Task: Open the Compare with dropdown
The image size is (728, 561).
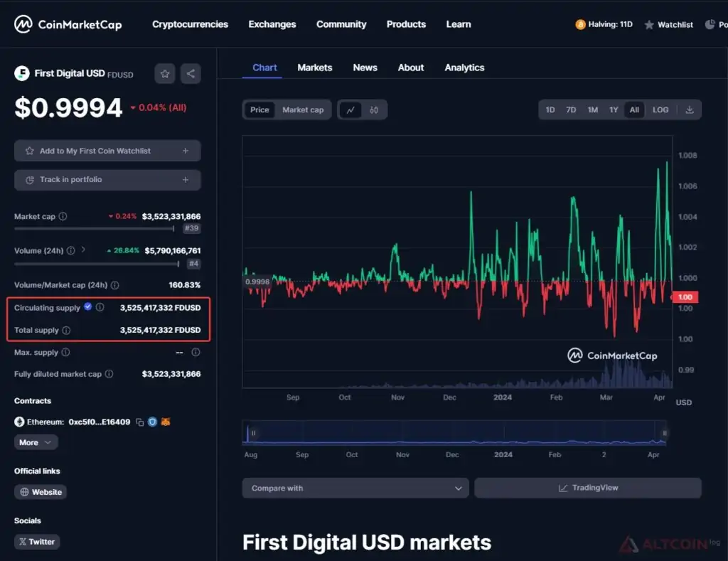Action: [355, 488]
